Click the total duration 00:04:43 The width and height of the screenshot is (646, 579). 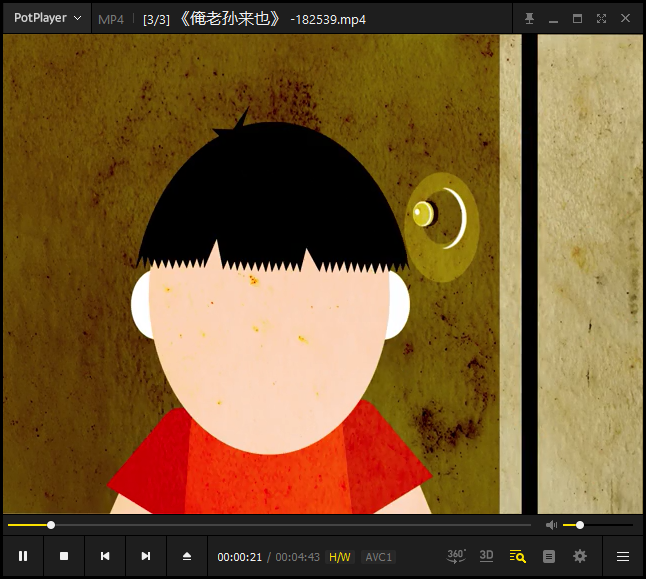tap(297, 557)
